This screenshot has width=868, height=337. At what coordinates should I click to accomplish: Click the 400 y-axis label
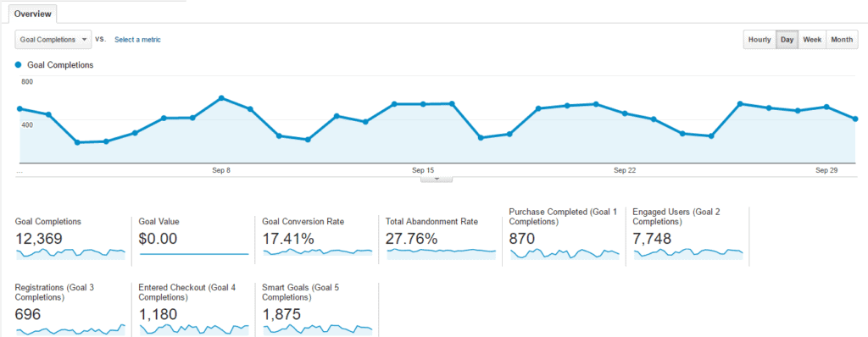tap(27, 124)
